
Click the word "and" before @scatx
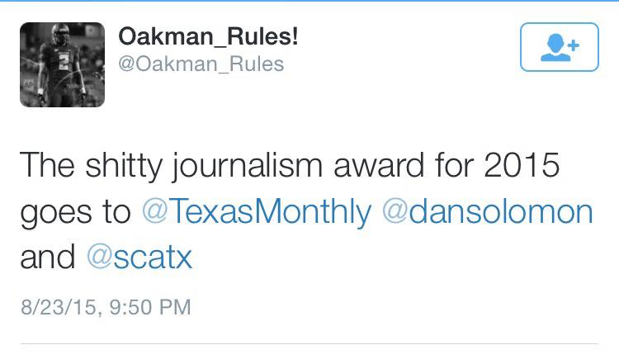click(x=47, y=258)
